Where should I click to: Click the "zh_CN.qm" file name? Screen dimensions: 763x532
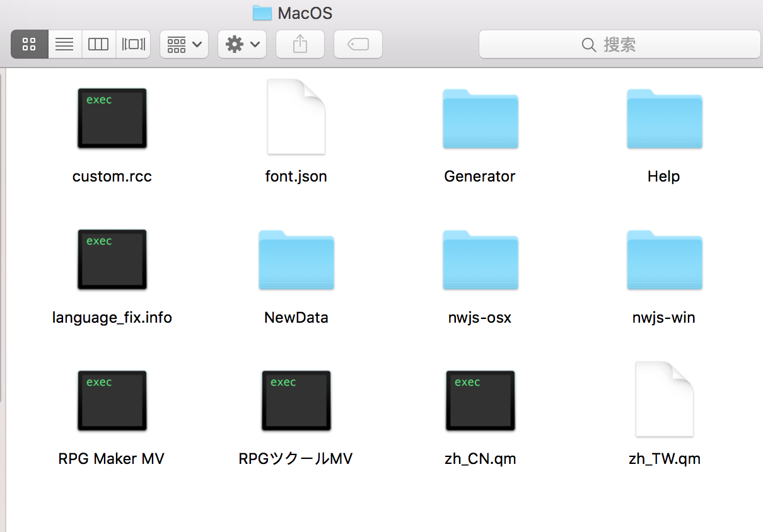point(481,459)
